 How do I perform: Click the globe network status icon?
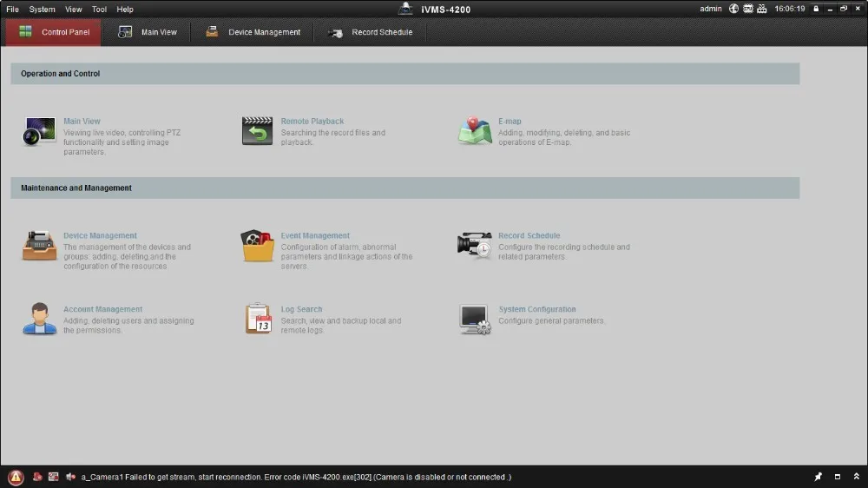pos(733,9)
